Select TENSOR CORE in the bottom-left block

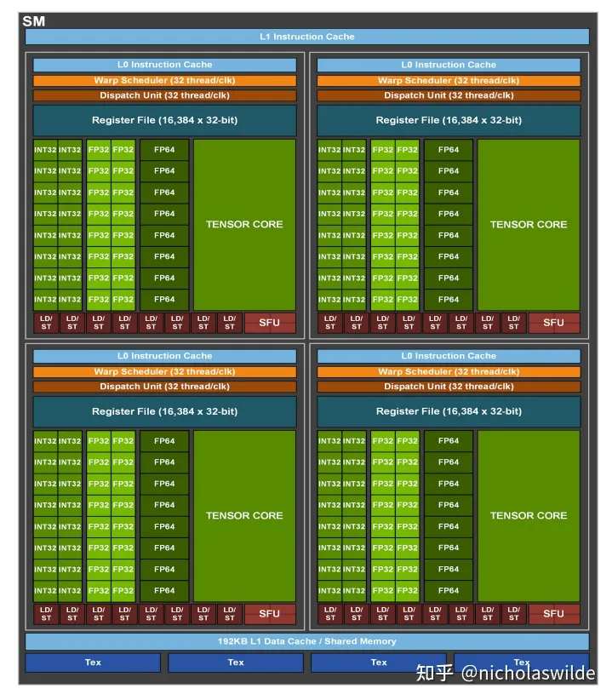tap(244, 515)
